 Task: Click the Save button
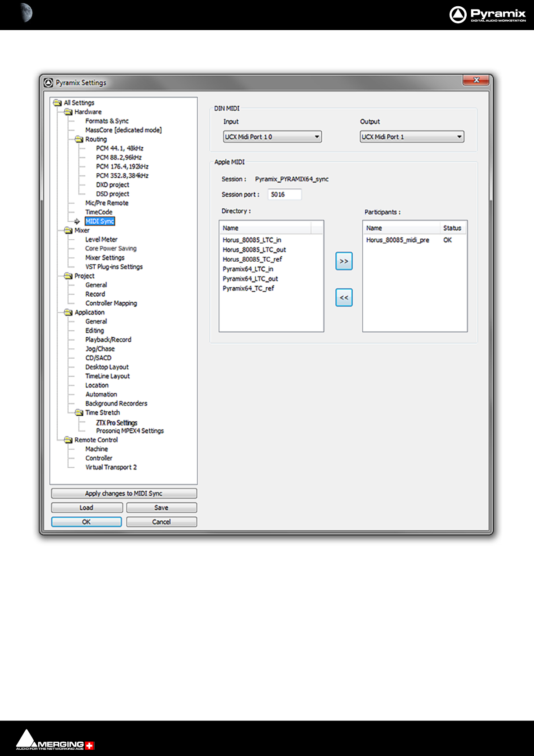[x=162, y=508]
